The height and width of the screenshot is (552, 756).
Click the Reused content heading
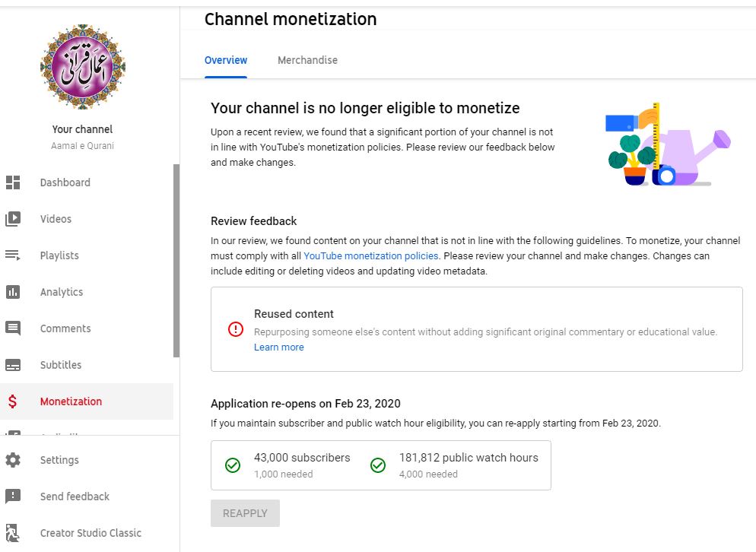tap(294, 314)
